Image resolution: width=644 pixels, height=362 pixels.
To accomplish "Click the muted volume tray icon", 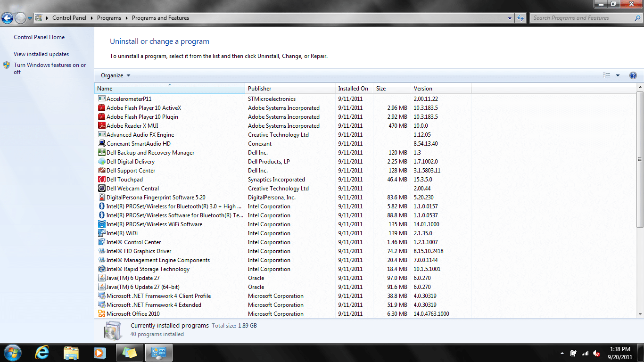I will click(x=596, y=353).
